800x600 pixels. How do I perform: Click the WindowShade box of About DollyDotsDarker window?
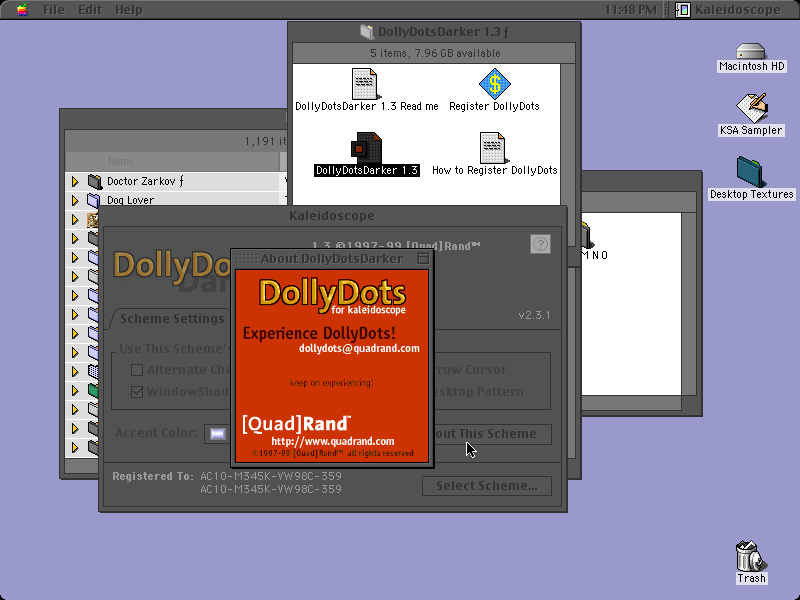[x=423, y=258]
